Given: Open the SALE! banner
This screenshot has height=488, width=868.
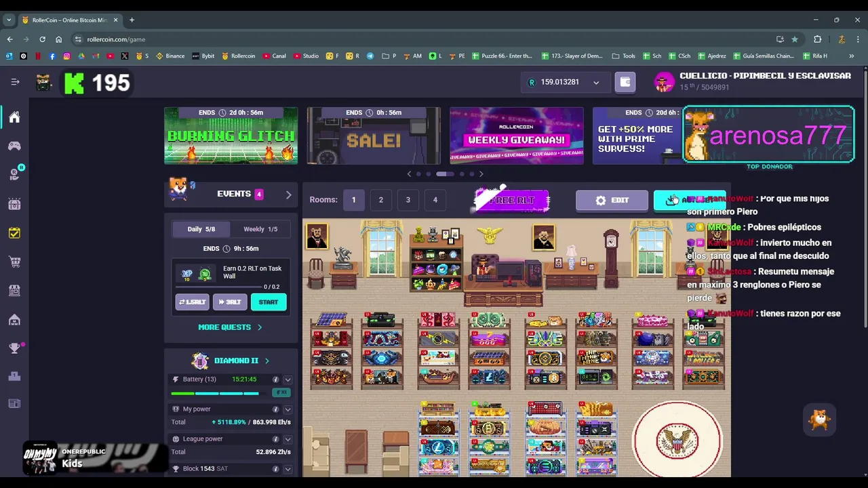Looking at the screenshot, I should coord(373,136).
